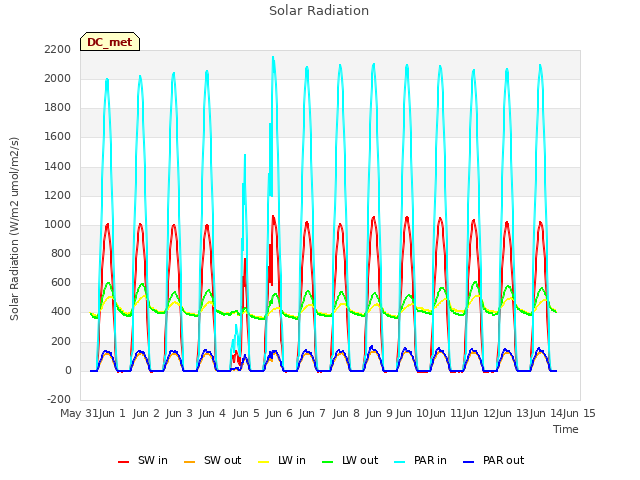This screenshot has width=640, height=480.
Task: Click the DC_met annotation label
Action: click(110, 42)
